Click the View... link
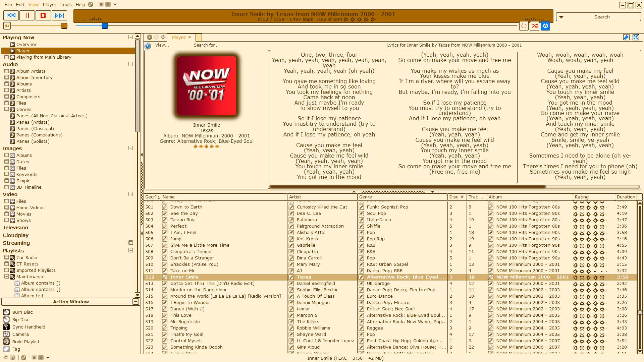Image resolution: width=644 pixels, height=362 pixels. pos(162,45)
